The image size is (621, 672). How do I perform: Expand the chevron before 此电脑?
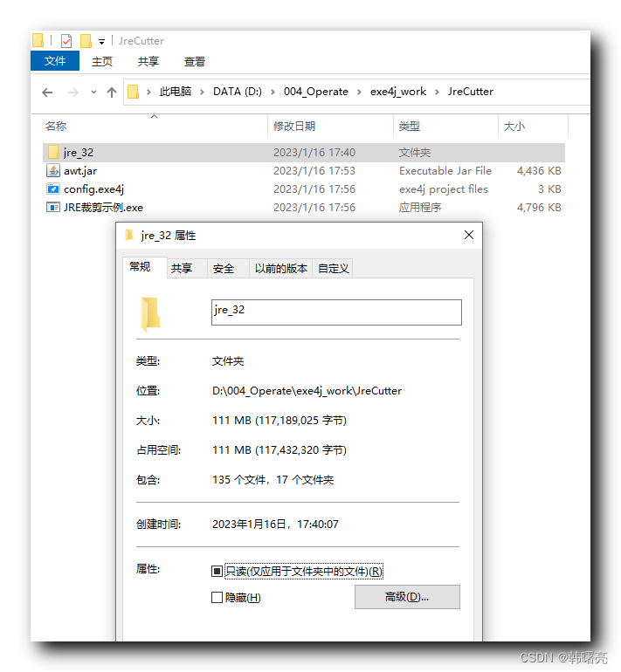click(148, 92)
